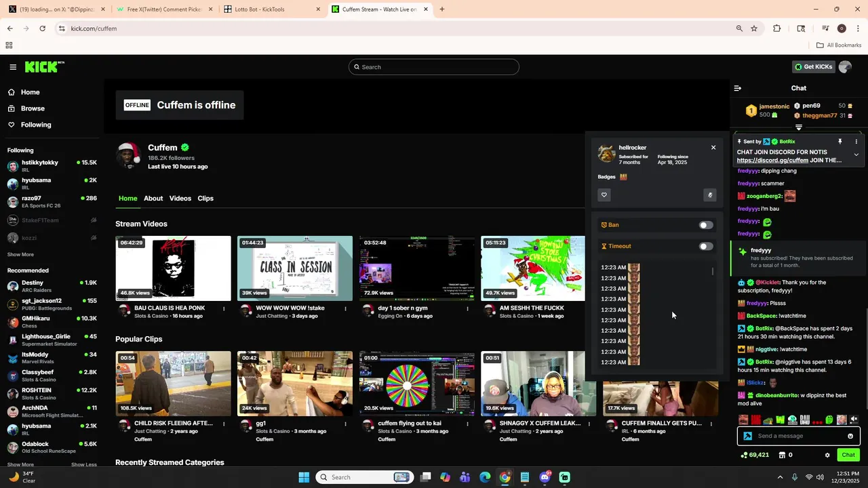Open All Bookmarks folder

tap(839, 45)
